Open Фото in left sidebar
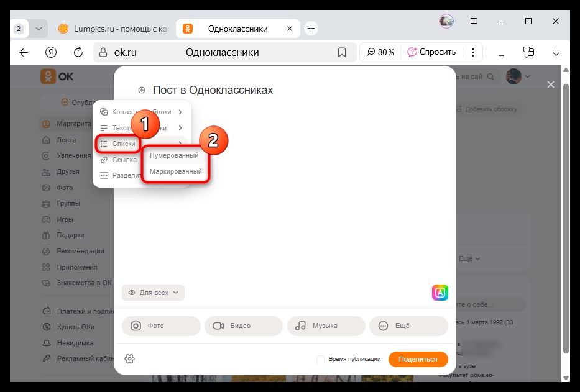This screenshot has width=580, height=392. tap(65, 188)
